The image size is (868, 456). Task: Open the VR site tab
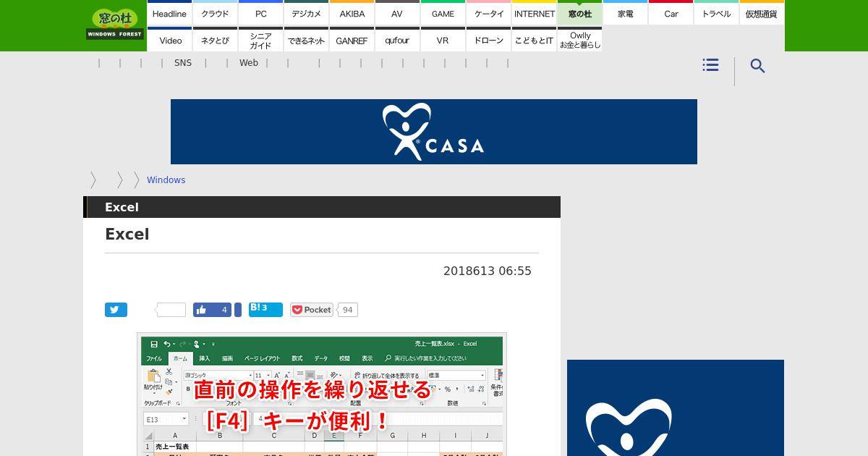(x=443, y=41)
